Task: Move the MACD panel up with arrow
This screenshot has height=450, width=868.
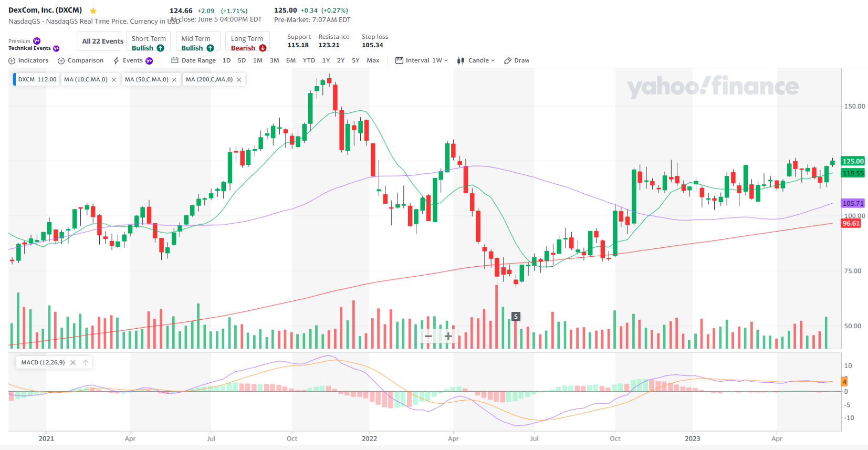Action: point(86,363)
